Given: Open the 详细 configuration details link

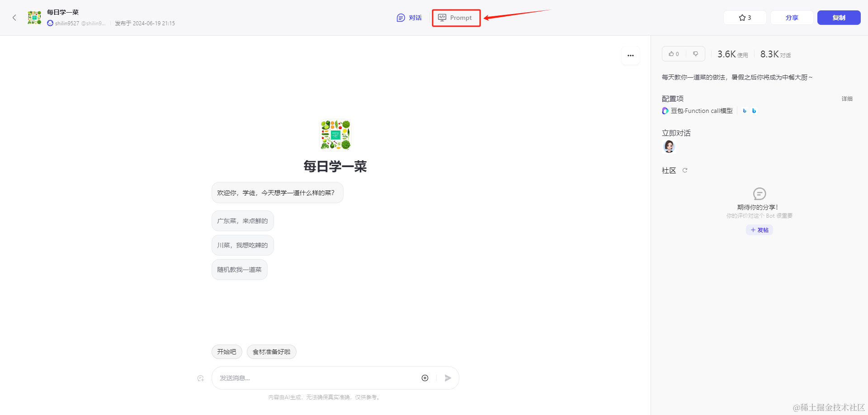Looking at the screenshot, I should tap(847, 98).
